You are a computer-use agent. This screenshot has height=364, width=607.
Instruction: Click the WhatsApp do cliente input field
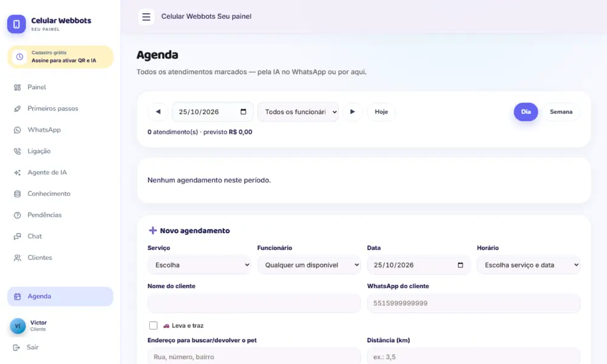click(x=473, y=303)
